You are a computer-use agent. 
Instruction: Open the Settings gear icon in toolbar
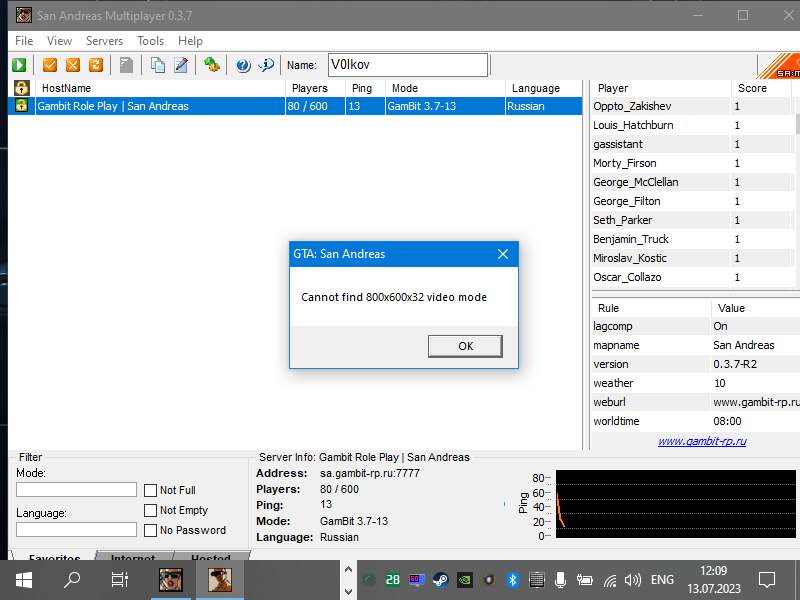point(212,65)
